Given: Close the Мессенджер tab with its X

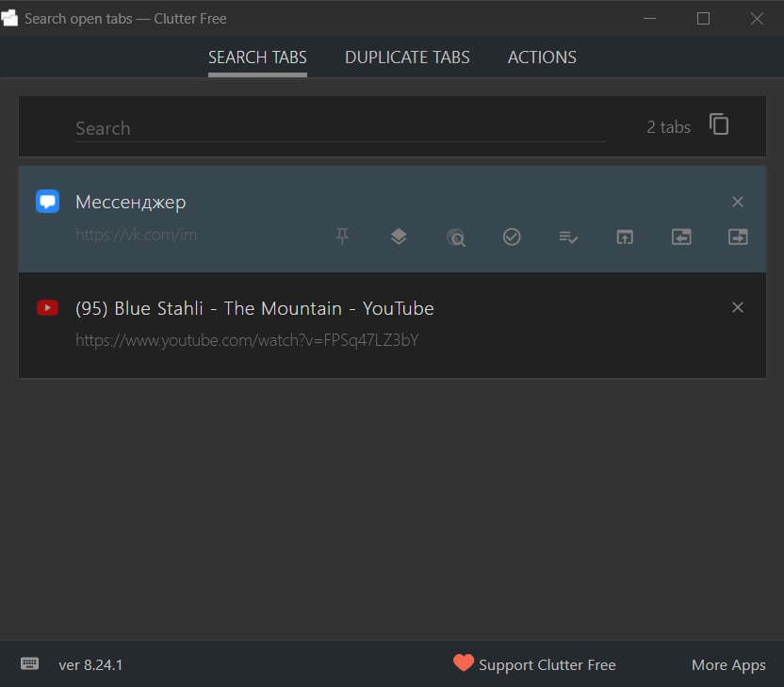Looking at the screenshot, I should [x=738, y=202].
